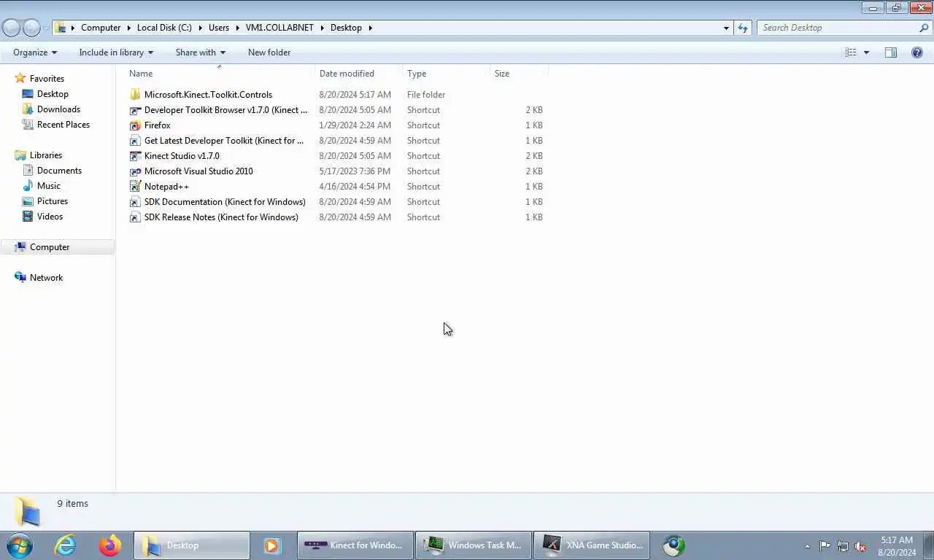Select Libraries in the navigation pane

(45, 155)
